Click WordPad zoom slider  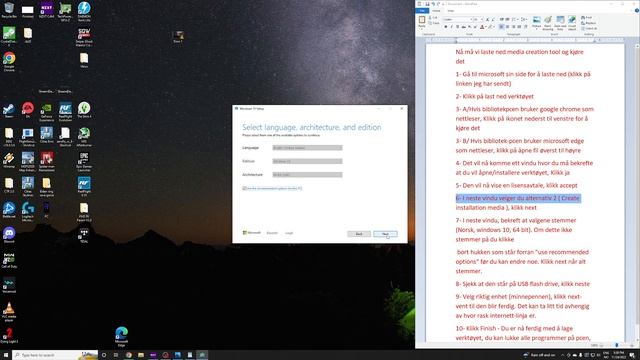pos(617,345)
